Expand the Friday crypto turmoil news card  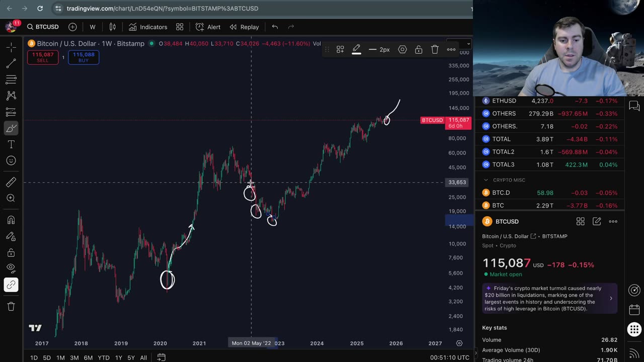click(549, 298)
